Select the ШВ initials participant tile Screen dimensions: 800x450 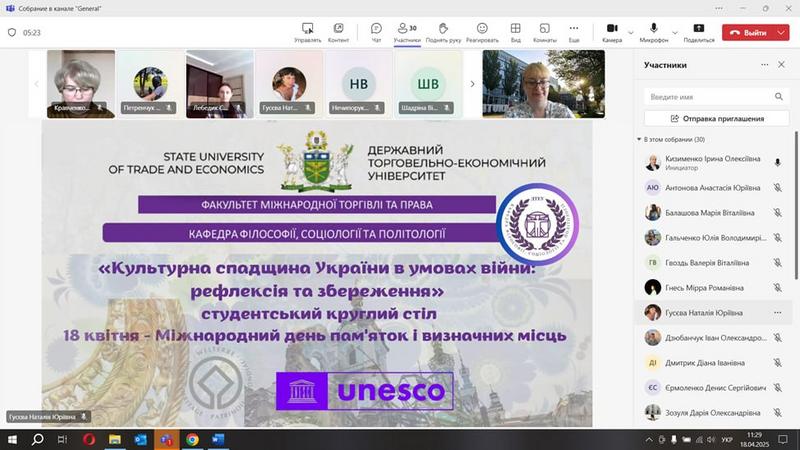pyautogui.click(x=428, y=84)
